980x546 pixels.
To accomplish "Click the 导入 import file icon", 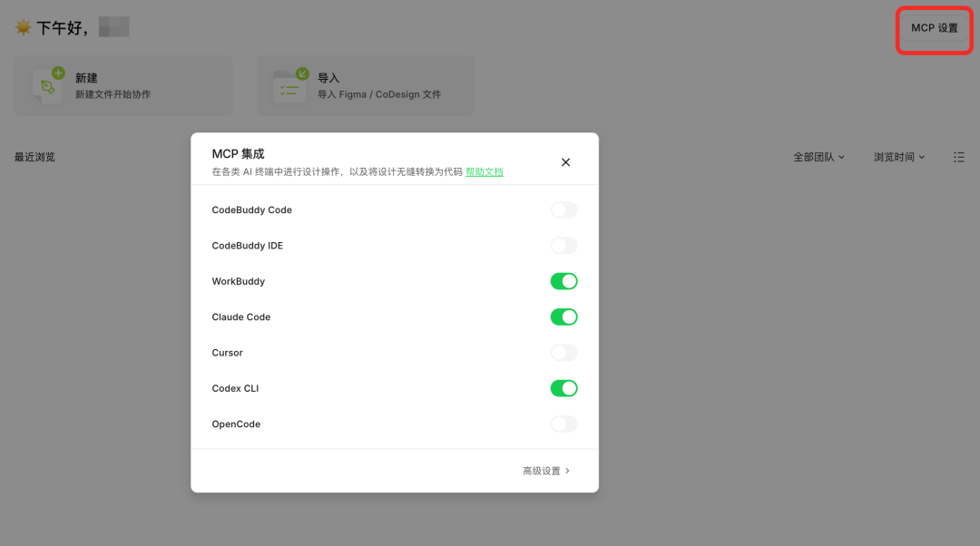I will click(x=291, y=85).
